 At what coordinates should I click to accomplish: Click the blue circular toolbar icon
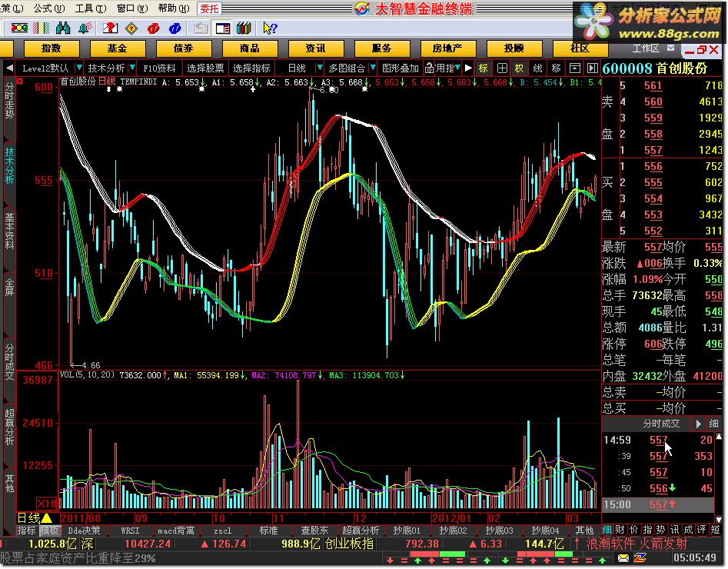[175, 28]
